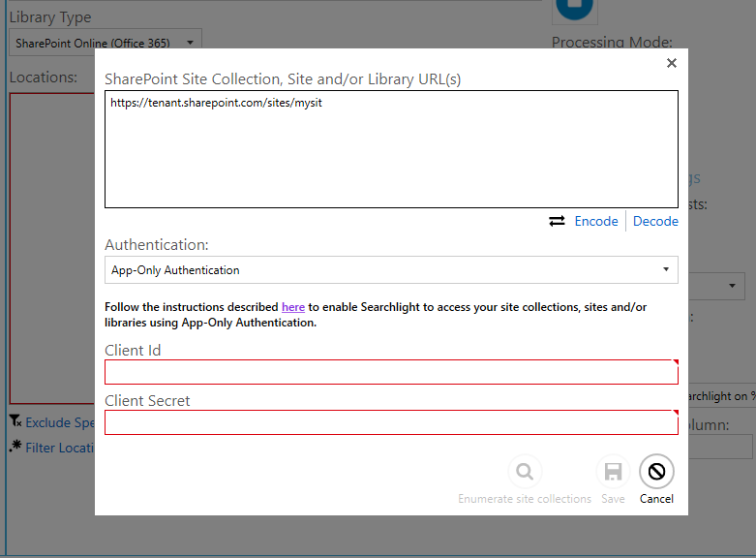Close the SharePoint URL dialog with X
Image resolution: width=756 pixels, height=558 pixels.
(671, 63)
